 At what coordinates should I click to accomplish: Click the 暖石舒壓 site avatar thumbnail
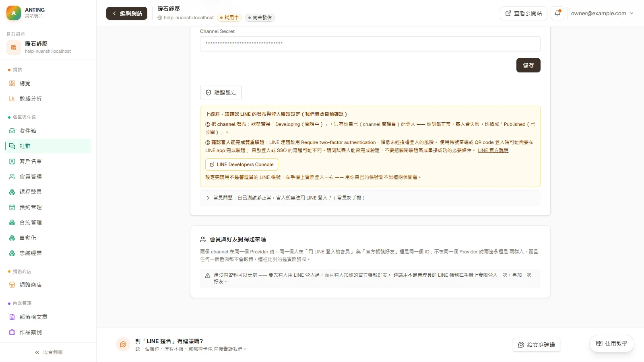point(14,47)
